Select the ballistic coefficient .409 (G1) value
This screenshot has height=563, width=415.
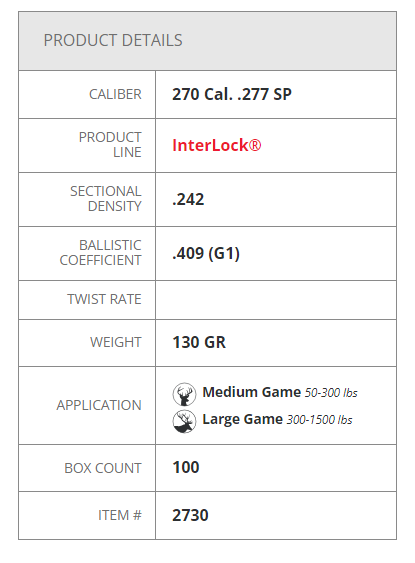click(206, 253)
